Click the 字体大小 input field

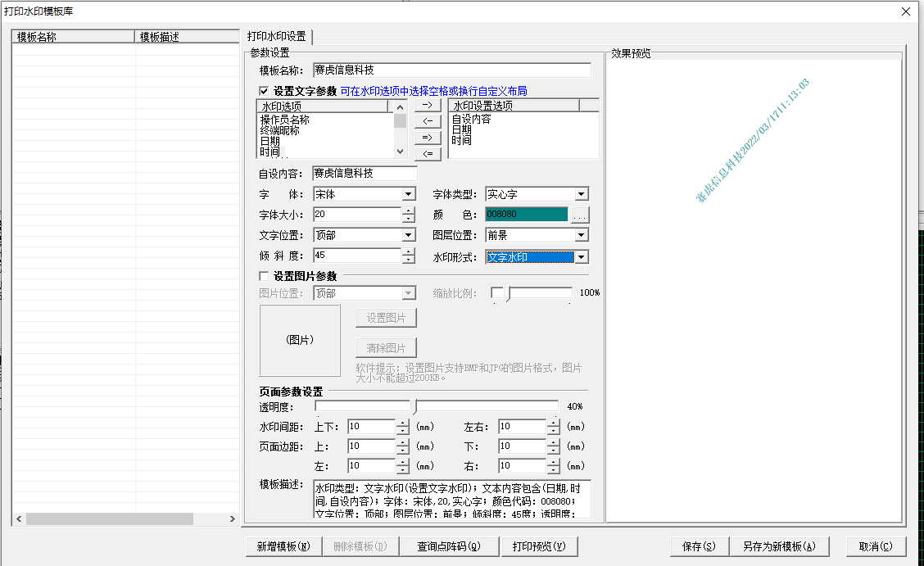tap(357, 215)
